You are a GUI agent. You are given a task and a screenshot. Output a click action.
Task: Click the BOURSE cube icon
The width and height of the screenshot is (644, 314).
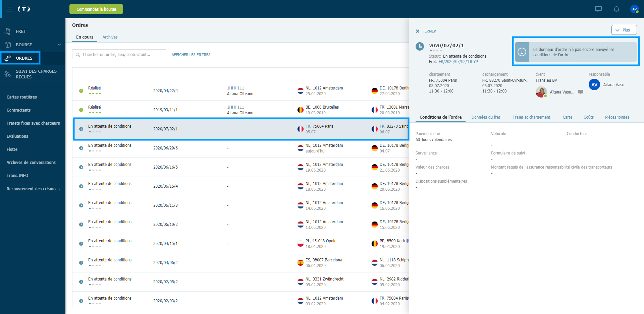click(8, 45)
